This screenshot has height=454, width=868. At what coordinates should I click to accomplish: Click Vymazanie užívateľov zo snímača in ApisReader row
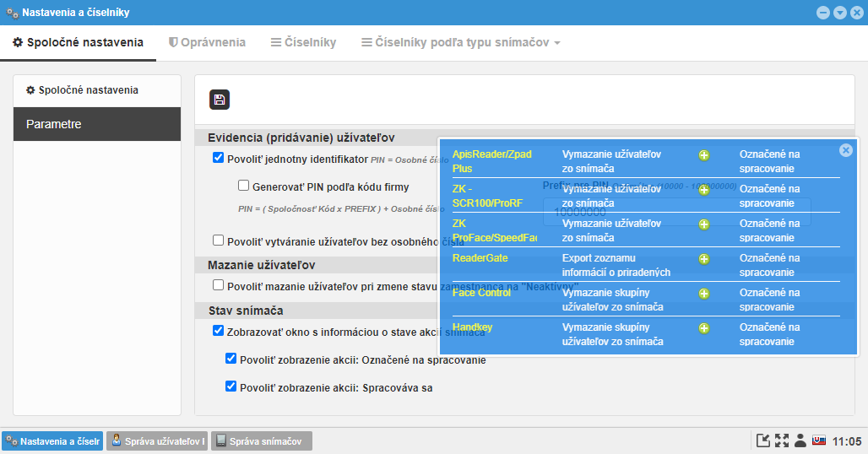(611, 161)
